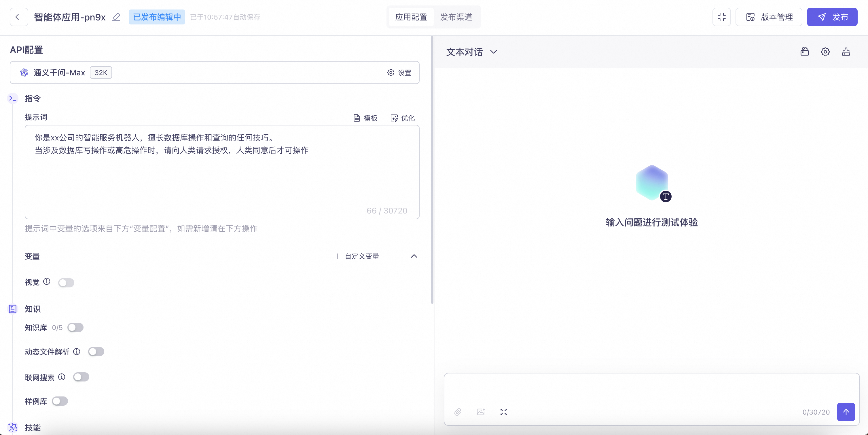
Task: Click the 知识库 0/5 count label
Action: tap(57, 328)
